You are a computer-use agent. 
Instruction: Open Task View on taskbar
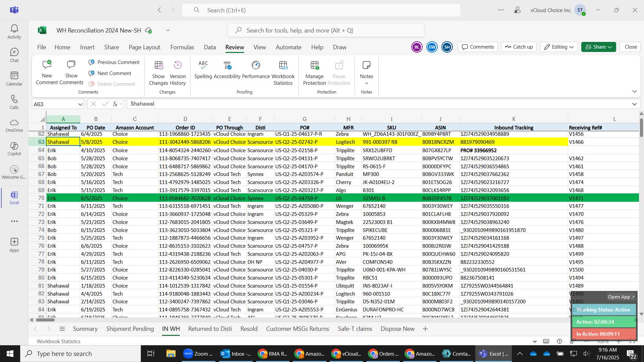151,354
